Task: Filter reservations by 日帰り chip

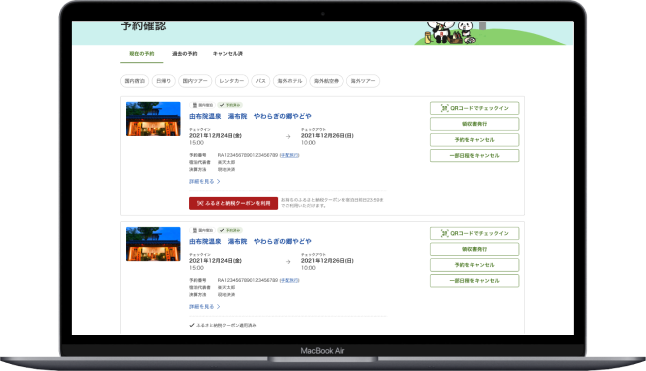Action: point(164,81)
